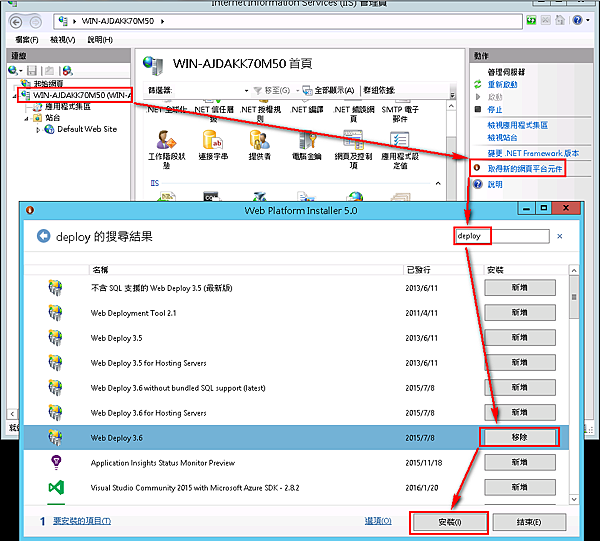
Task: Click 檢視應用程式集區 link
Action: 517,125
